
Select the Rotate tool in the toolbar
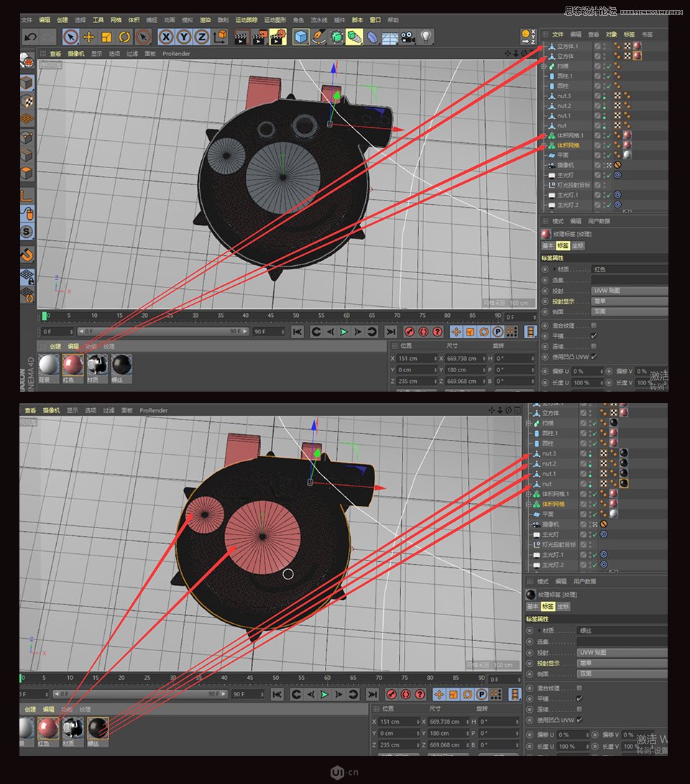[x=124, y=37]
